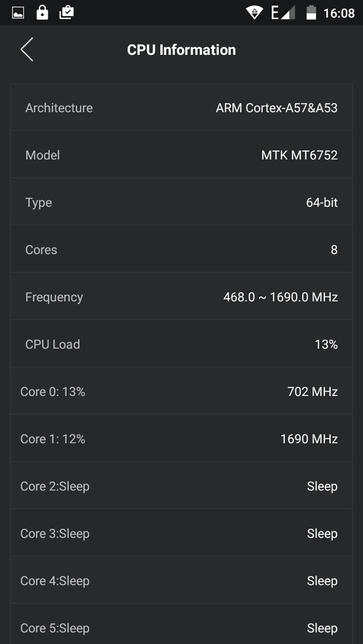Tap the CPU Information title
363x644 pixels.
pos(181,49)
